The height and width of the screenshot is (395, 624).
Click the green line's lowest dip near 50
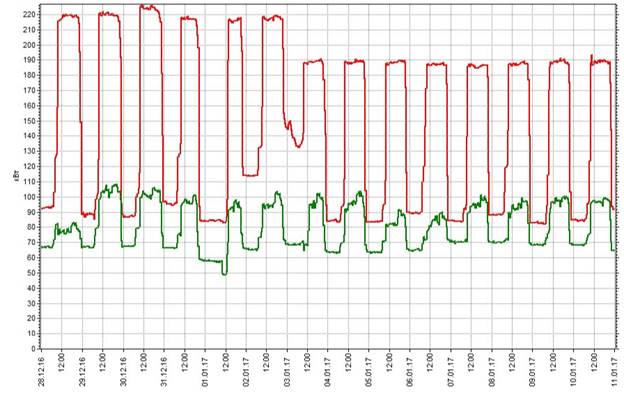click(x=225, y=273)
